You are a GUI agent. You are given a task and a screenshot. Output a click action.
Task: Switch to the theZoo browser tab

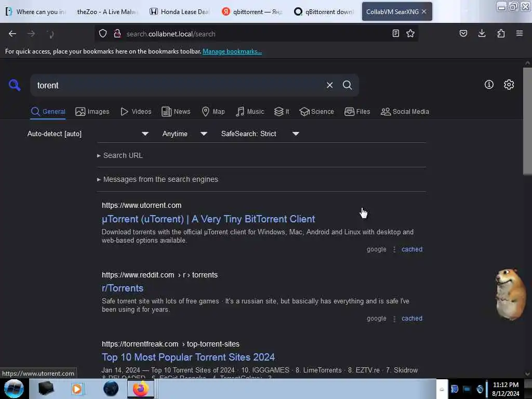click(107, 11)
